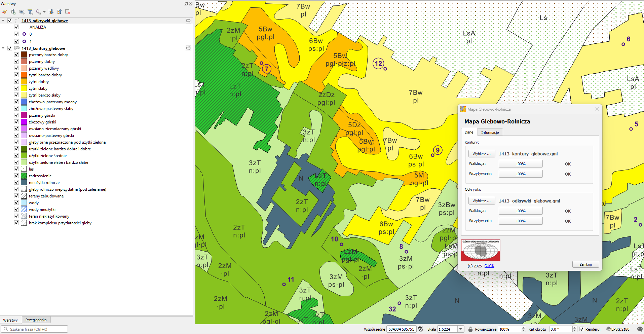The height and width of the screenshot is (334, 644).
Task: Switch to the Informacje tab
Action: [x=490, y=133]
